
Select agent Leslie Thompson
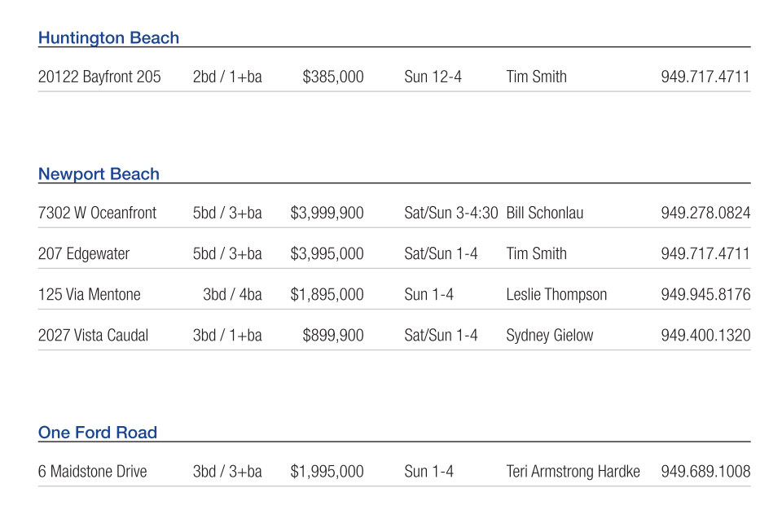[x=556, y=294]
